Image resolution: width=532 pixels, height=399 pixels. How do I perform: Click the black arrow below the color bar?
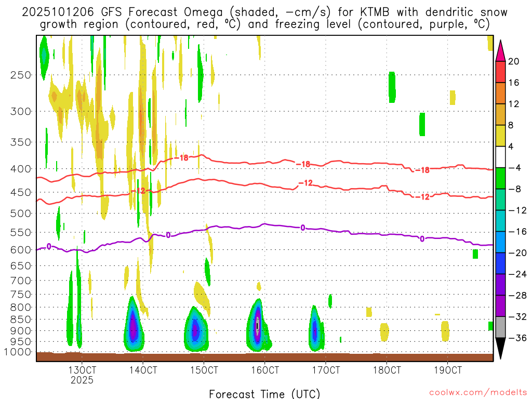501,349
